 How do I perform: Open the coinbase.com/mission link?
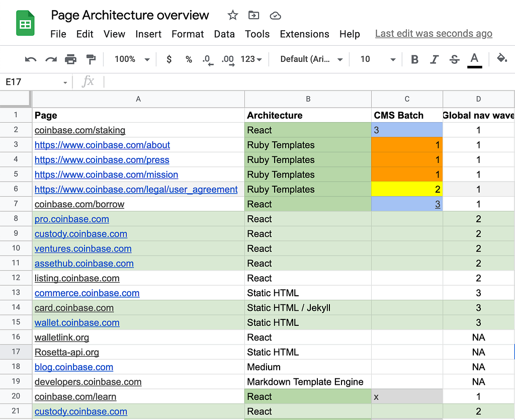tap(107, 175)
